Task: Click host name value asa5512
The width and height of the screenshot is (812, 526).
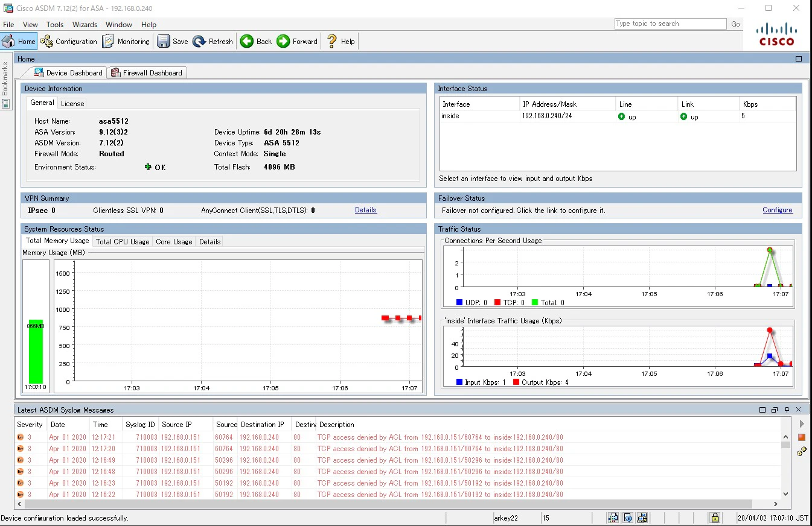Action: [x=113, y=121]
